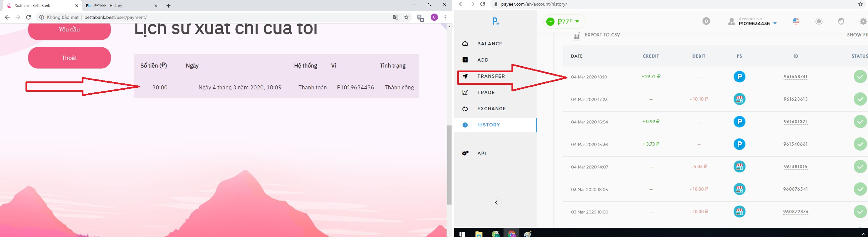Click amount 30:00 in payout table
The image size is (868, 237).
tap(160, 87)
